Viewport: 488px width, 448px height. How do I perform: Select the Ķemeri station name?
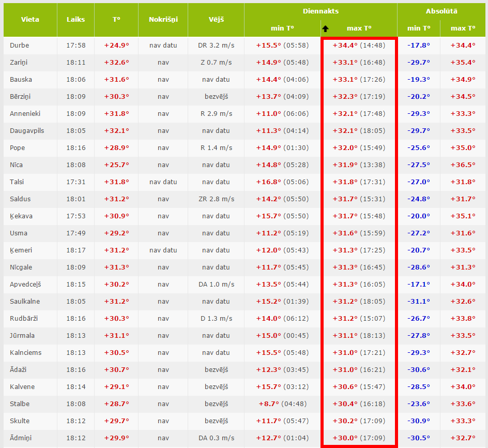point(21,250)
